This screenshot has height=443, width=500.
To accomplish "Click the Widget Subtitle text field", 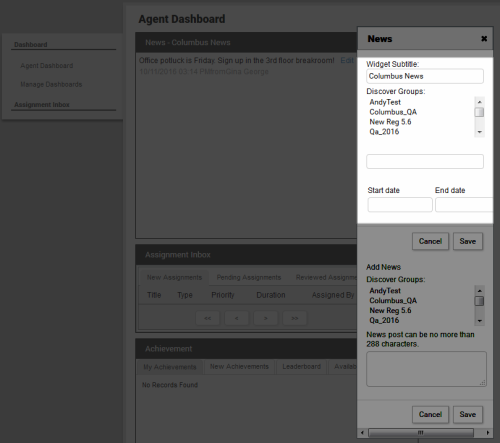I will click(x=425, y=76).
